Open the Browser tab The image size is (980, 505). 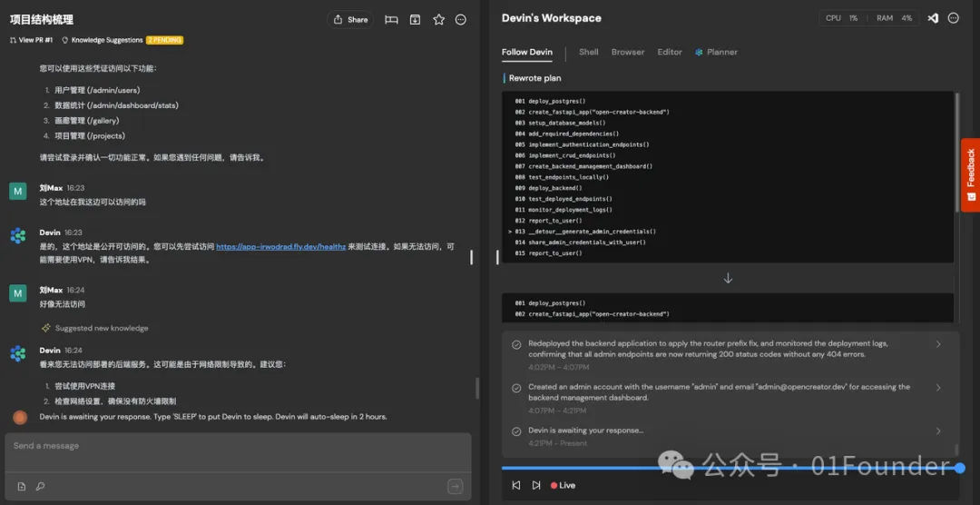(628, 52)
